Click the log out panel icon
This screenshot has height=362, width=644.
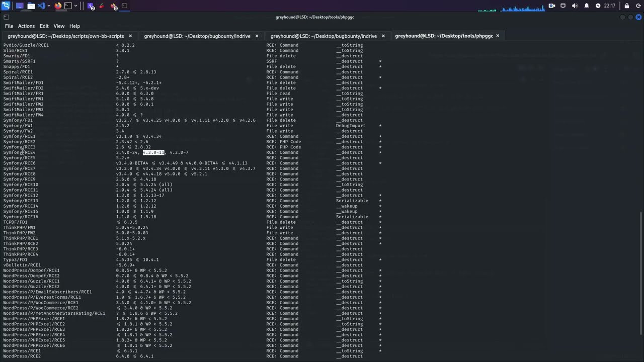[638, 6]
